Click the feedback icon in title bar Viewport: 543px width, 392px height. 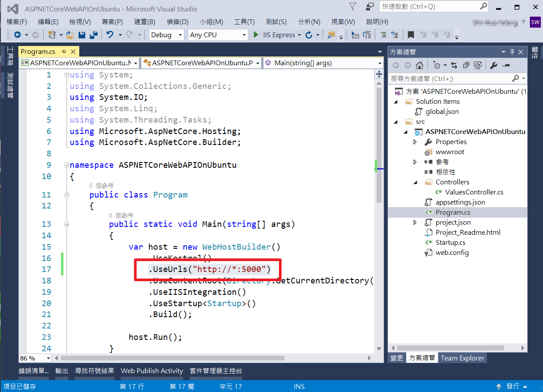(x=370, y=7)
